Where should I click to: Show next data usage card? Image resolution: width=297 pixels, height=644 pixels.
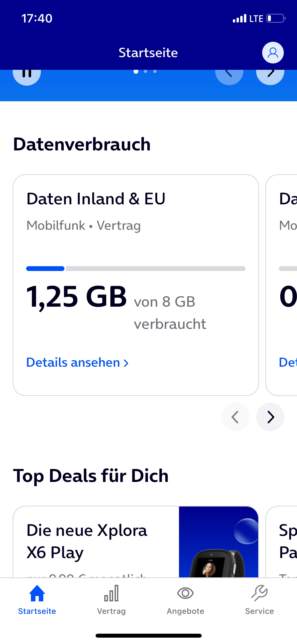tap(270, 417)
